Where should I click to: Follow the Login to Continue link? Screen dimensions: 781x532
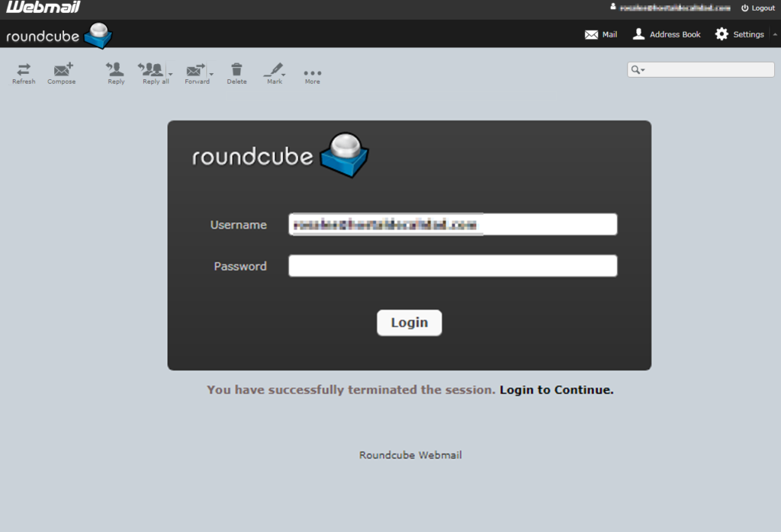click(x=556, y=389)
